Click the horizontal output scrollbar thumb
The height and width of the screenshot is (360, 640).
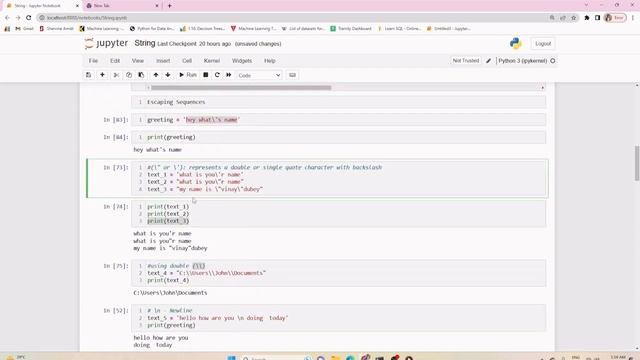tap(241, 88)
